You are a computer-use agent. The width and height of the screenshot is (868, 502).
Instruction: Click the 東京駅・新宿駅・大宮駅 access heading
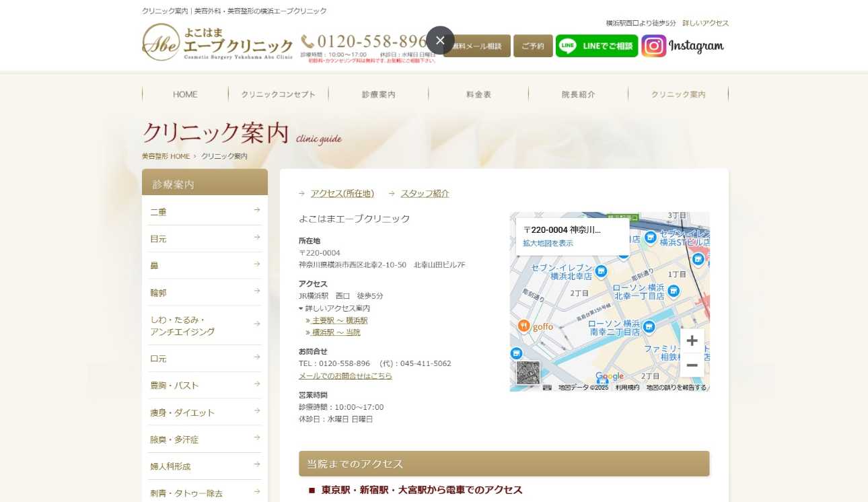click(x=422, y=490)
